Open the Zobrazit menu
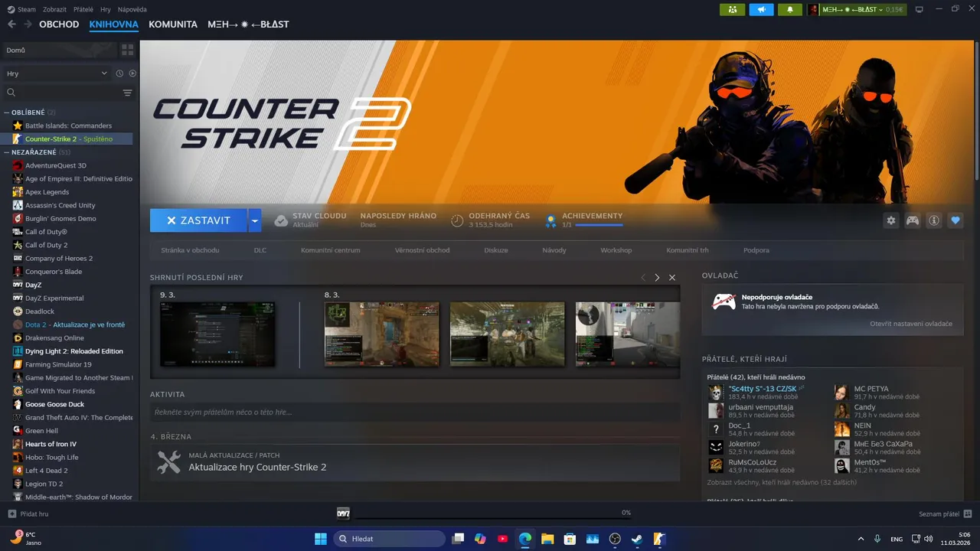 [54, 9]
